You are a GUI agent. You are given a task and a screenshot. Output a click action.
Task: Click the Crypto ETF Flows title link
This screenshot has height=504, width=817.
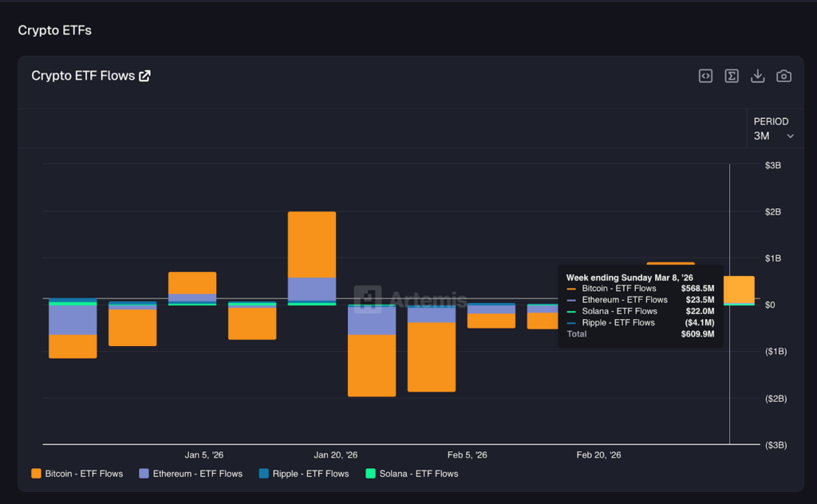point(83,76)
